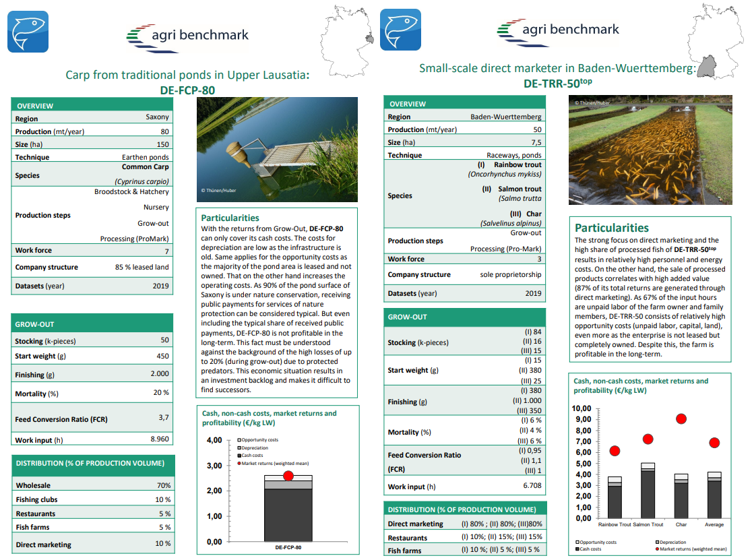
Task: Select the DE-TRR-50 top title heading
Action: pos(558,83)
